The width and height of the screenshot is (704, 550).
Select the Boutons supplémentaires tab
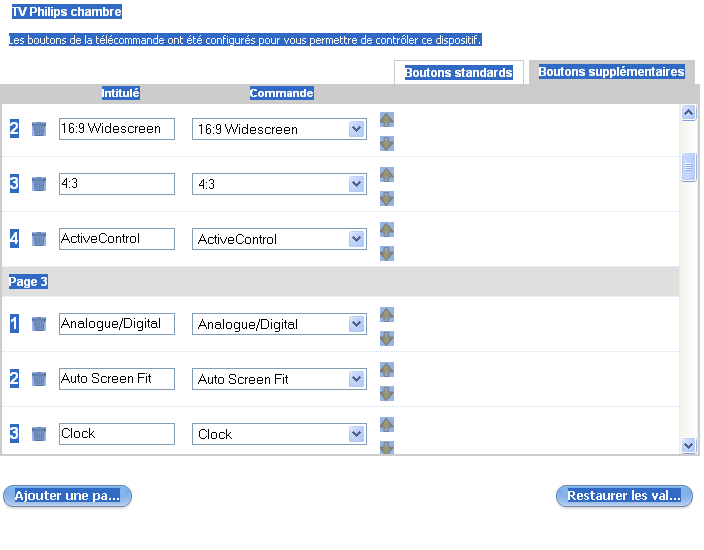pos(611,72)
